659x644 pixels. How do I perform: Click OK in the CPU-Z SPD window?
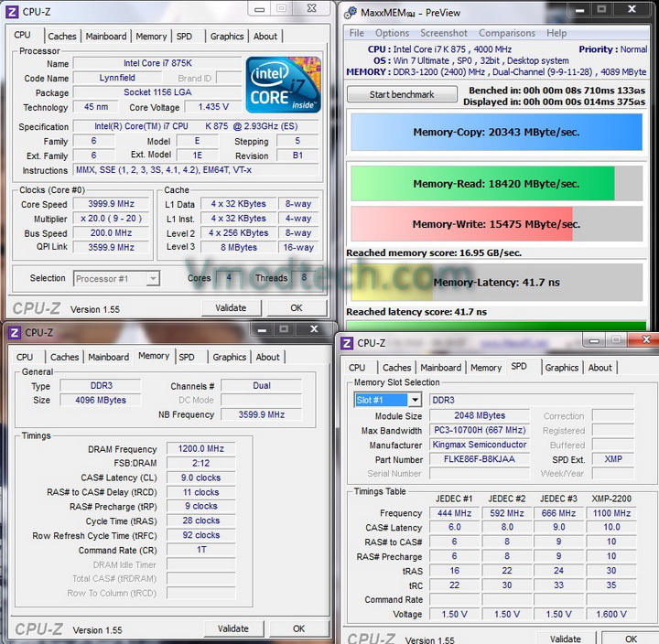pyautogui.click(x=631, y=639)
